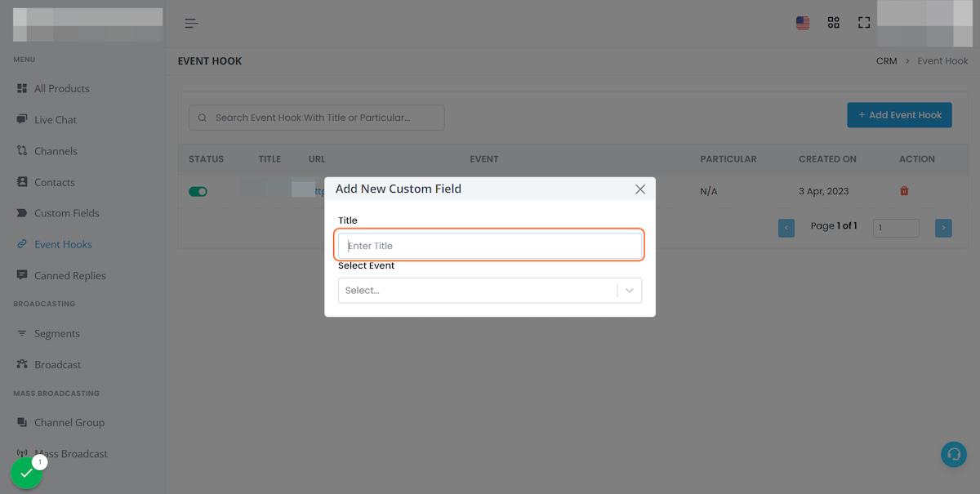The height and width of the screenshot is (494, 980).
Task: Navigate to Custom Fields menu item
Action: coord(66,213)
